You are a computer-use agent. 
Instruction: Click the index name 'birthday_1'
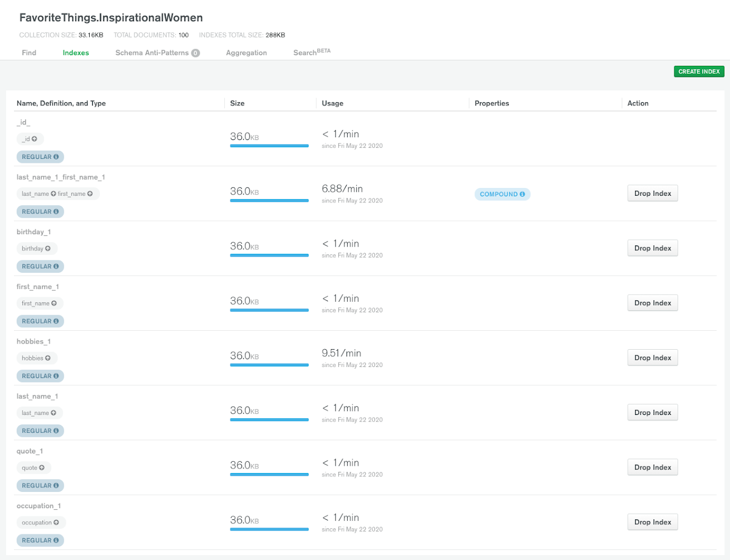(33, 232)
